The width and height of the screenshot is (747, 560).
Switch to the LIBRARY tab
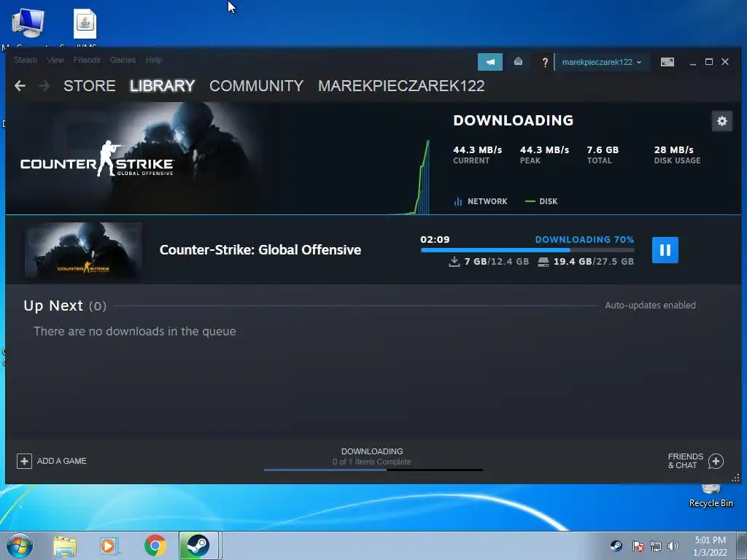163,86
